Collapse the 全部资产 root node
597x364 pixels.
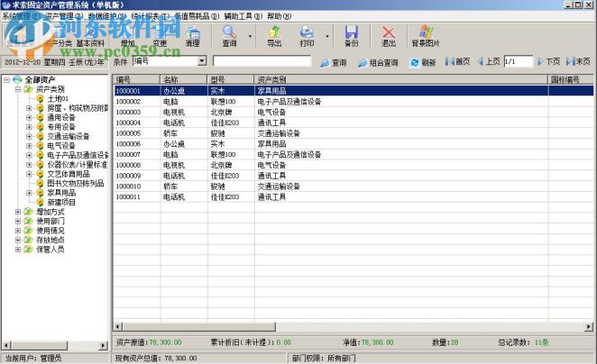point(6,80)
